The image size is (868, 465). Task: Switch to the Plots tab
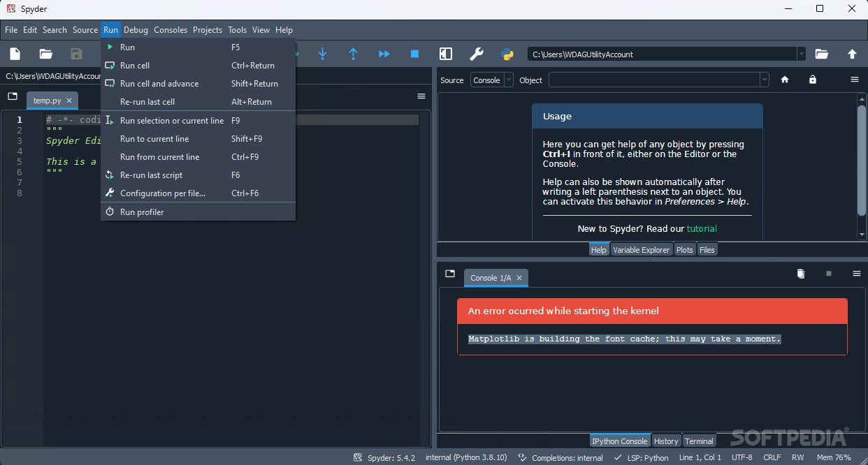click(x=685, y=250)
